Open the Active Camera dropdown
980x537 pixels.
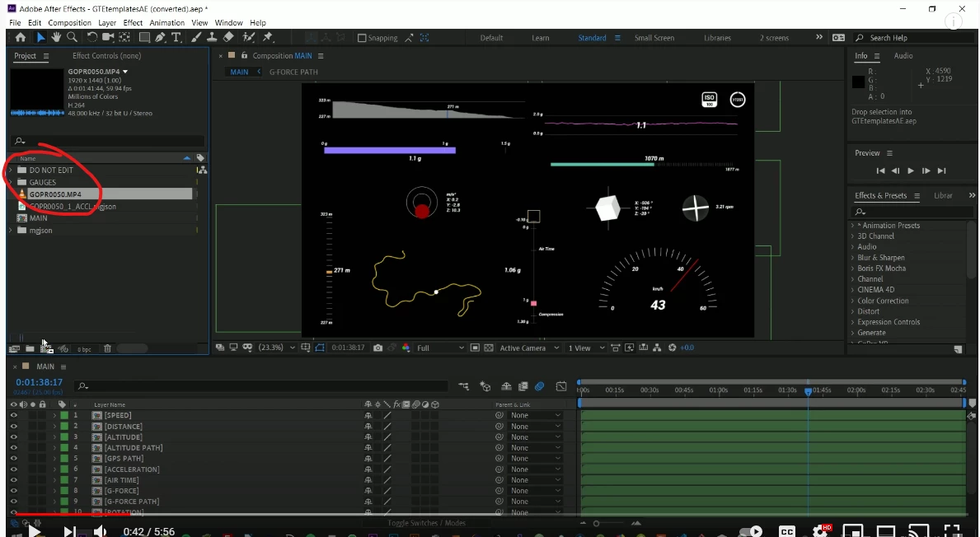point(529,348)
